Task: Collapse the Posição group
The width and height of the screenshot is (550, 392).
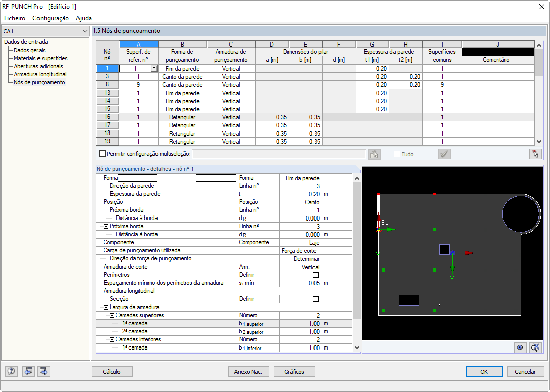Action: click(x=100, y=202)
